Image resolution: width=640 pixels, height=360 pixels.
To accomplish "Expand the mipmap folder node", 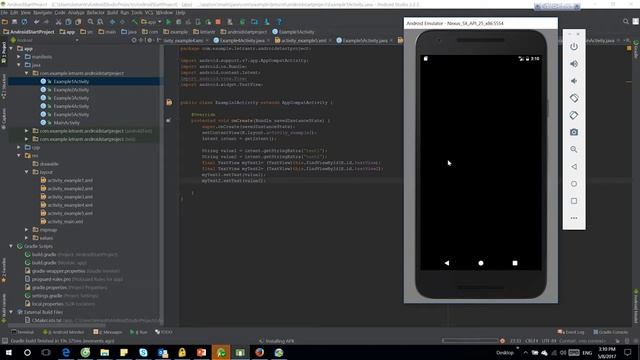I will [27, 230].
